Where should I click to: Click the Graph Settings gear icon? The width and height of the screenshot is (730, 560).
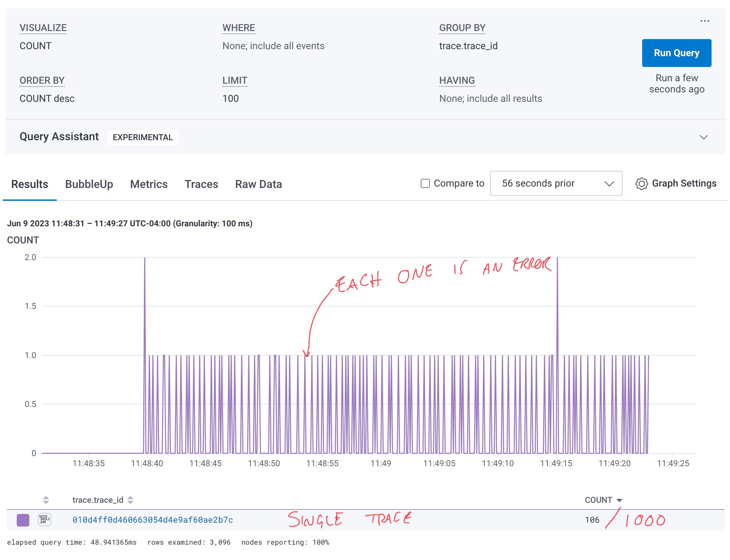[641, 184]
